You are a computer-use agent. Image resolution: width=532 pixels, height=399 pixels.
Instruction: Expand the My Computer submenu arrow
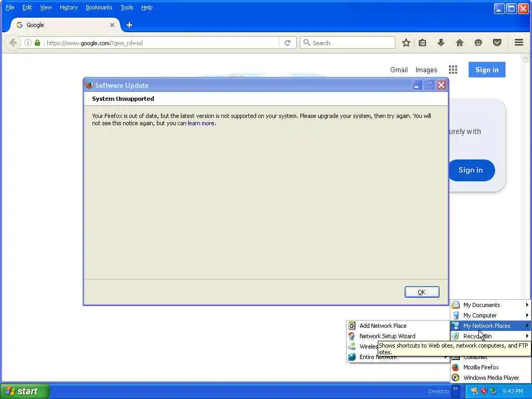coord(527,315)
